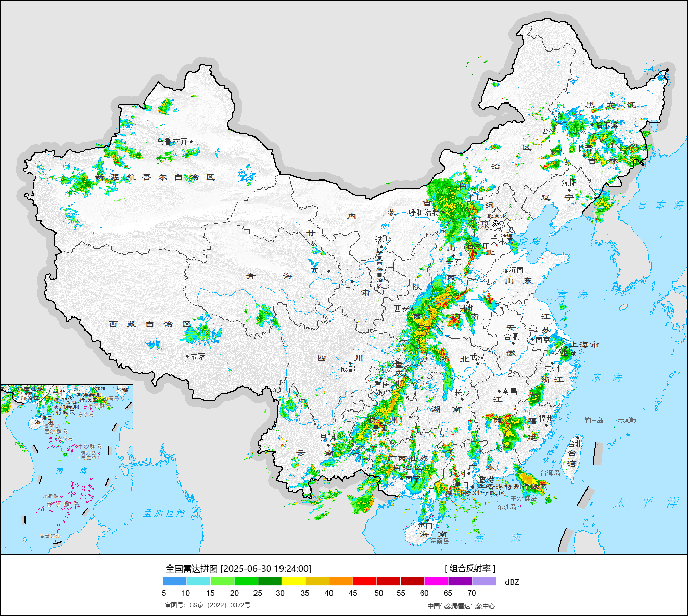Click the 乌鲁木齐 city marker dot
Image resolution: width=688 pixels, height=616 pixels.
click(191, 142)
